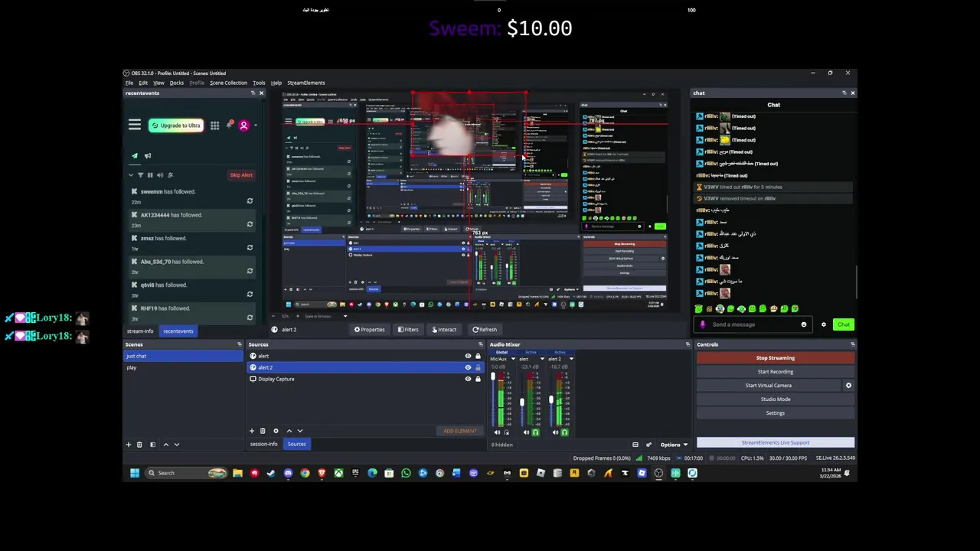Image resolution: width=980 pixels, height=551 pixels.
Task: Click Start Recording button
Action: (x=776, y=371)
